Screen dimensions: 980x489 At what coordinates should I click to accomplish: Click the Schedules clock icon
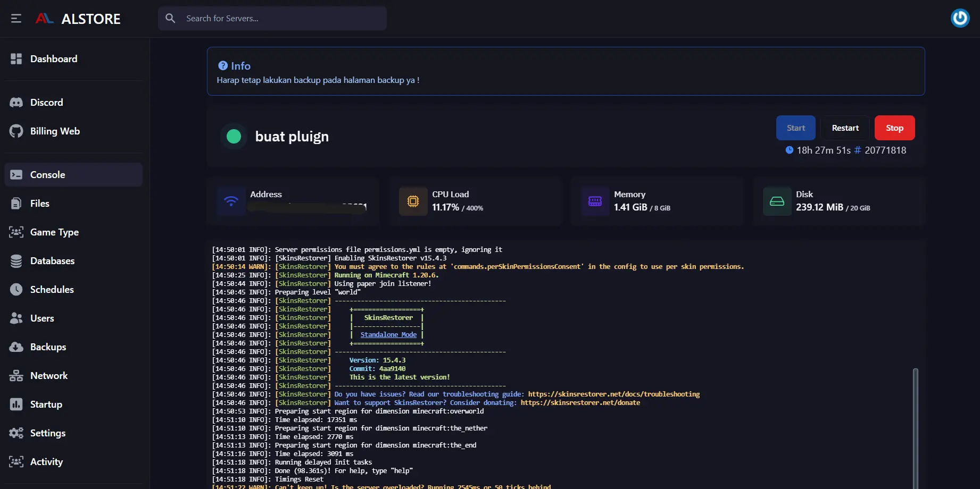coord(16,290)
